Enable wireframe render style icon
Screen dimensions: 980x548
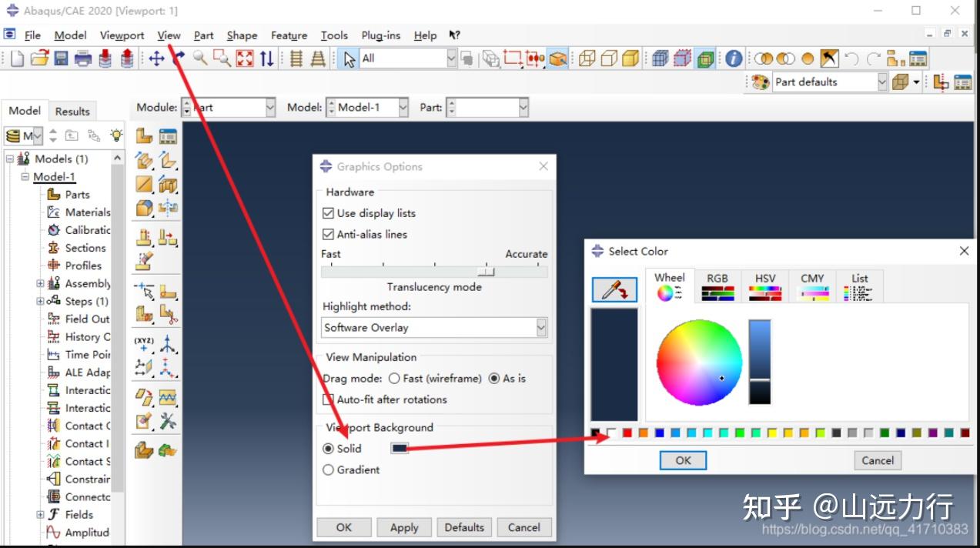(587, 58)
